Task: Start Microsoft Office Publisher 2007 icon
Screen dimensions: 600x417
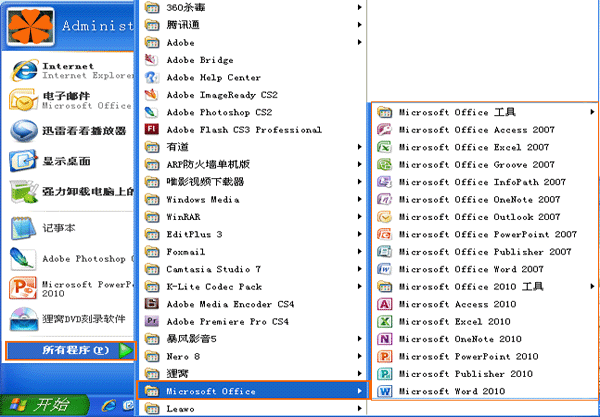Action: click(x=384, y=252)
